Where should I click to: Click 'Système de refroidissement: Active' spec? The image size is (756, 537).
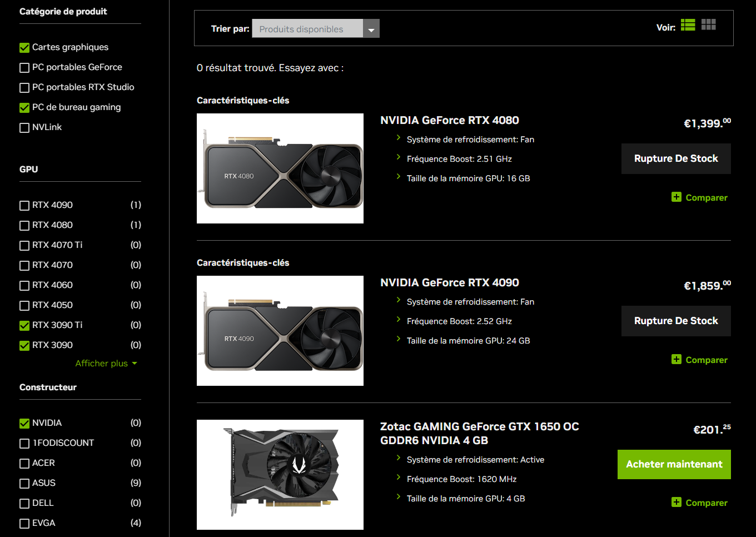pyautogui.click(x=475, y=460)
